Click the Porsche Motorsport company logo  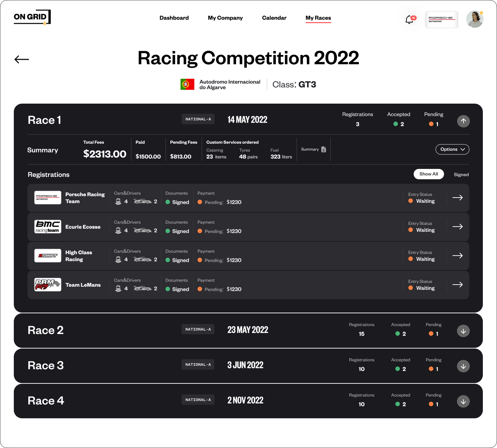point(441,19)
